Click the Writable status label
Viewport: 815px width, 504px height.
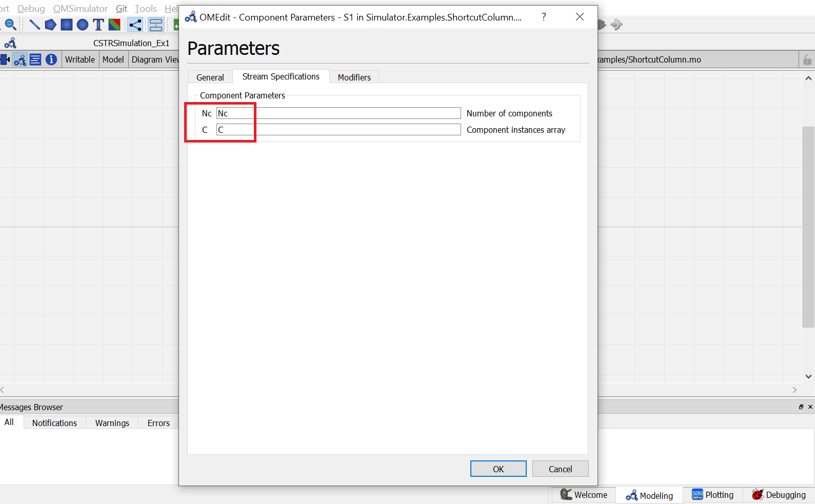(80, 59)
